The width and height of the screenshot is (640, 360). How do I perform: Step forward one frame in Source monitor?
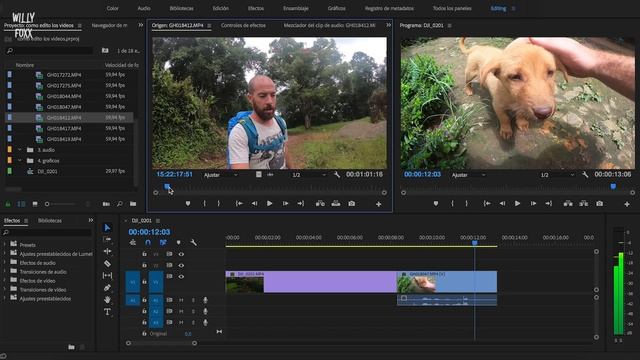pos(285,203)
